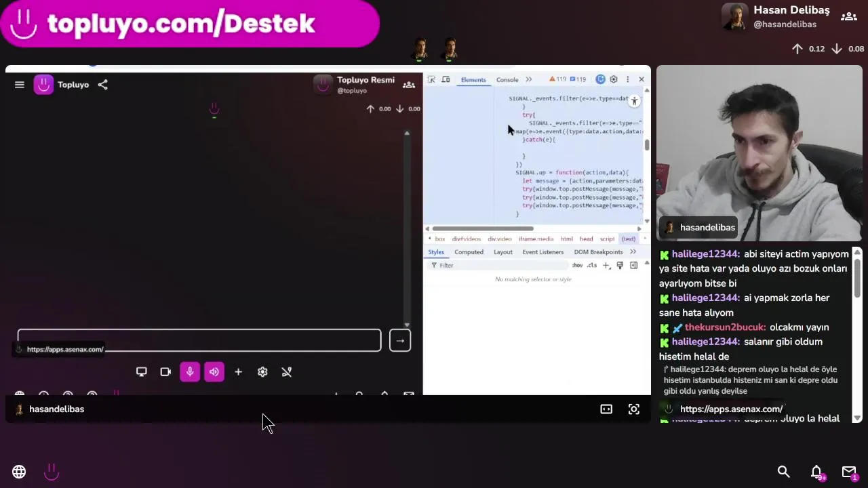This screenshot has height=488, width=868.
Task: Open notifications bell icon
Action: (816, 472)
